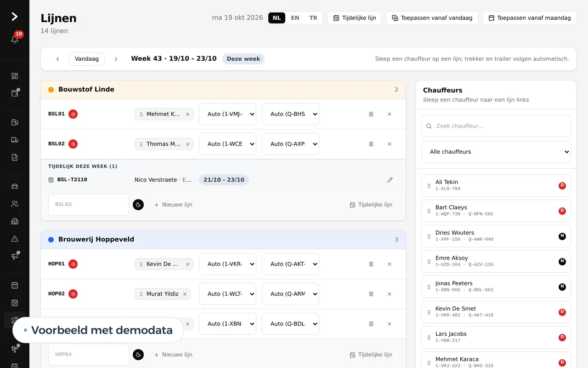Click the two-bar pause icon on BSL01 row
This screenshot has height=368, width=588.
[x=371, y=114]
